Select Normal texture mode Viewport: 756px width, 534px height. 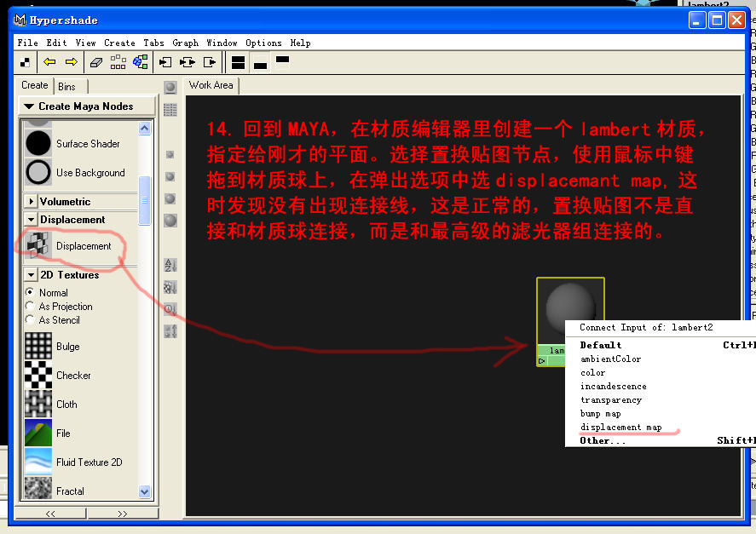click(x=30, y=292)
